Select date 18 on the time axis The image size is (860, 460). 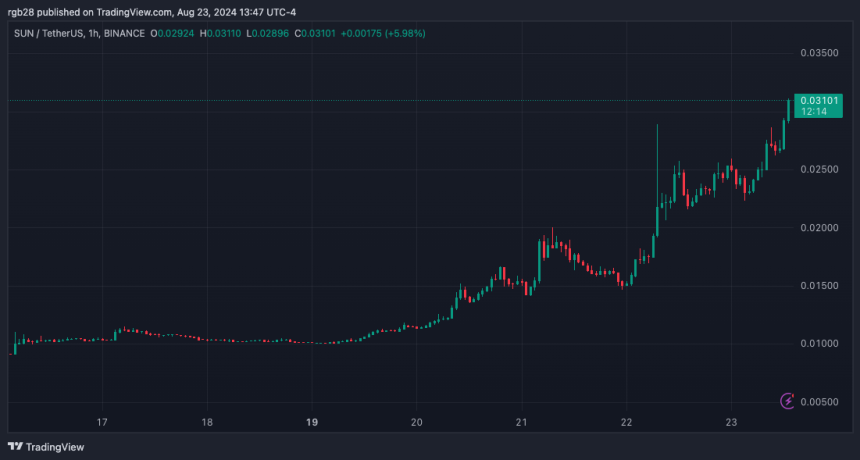click(207, 422)
